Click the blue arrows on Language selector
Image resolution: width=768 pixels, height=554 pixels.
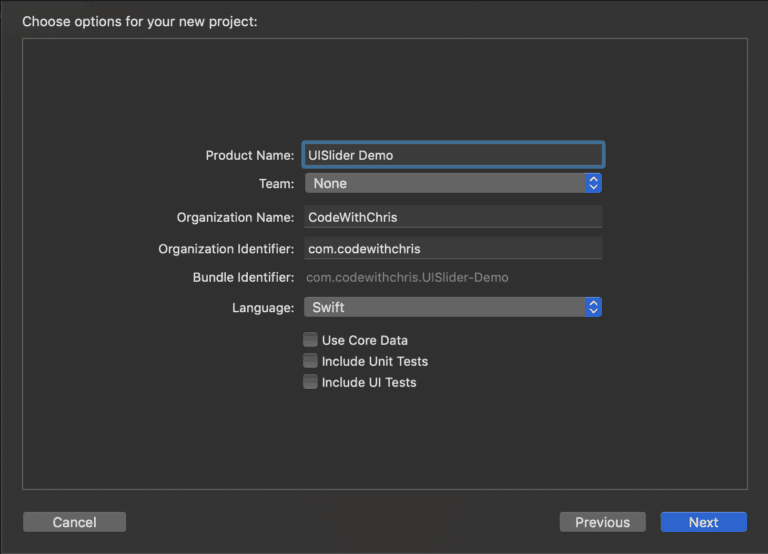(x=593, y=307)
